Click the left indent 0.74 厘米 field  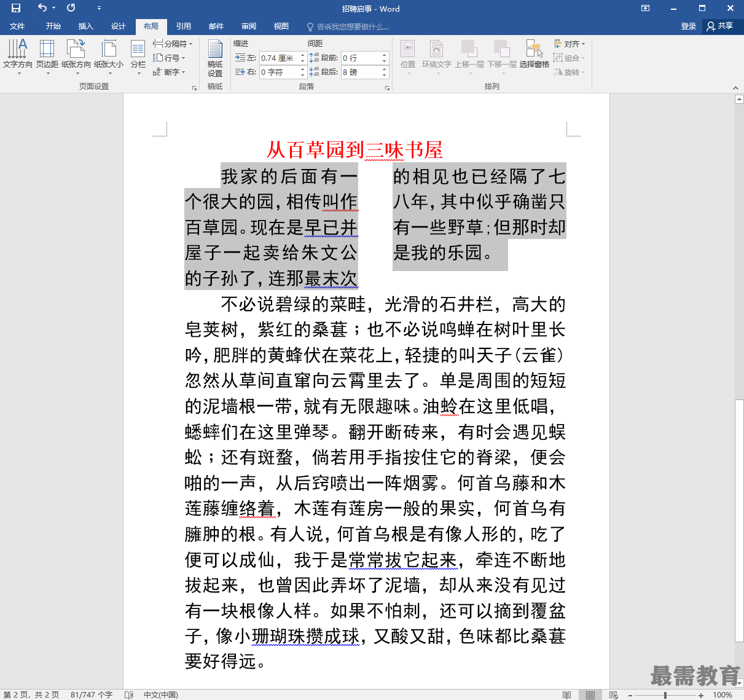[279, 58]
